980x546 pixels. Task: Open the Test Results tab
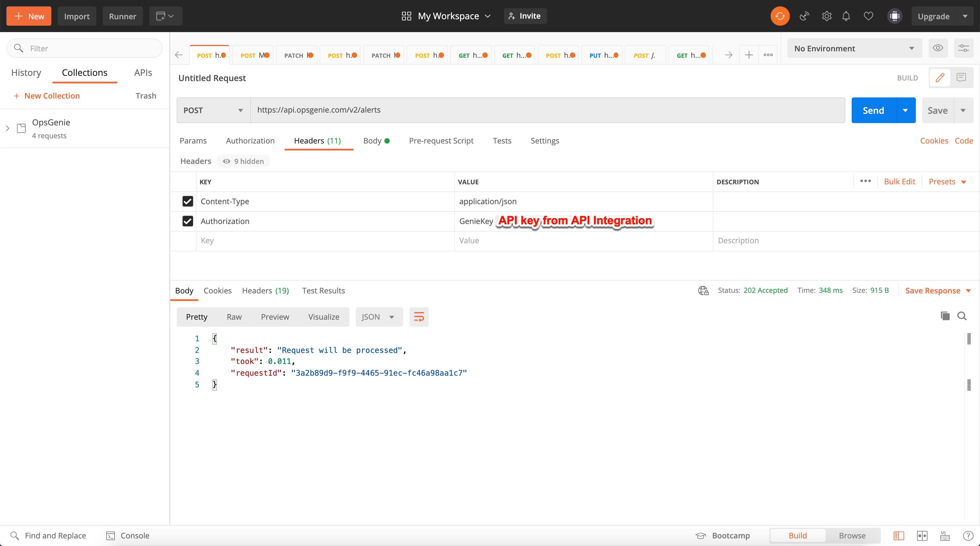click(x=323, y=290)
